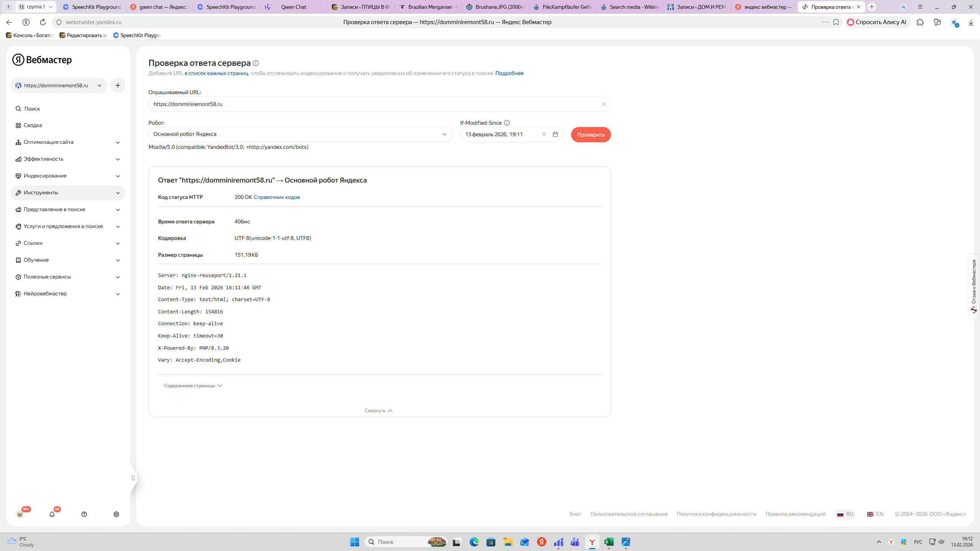Select the RU language option
The height and width of the screenshot is (551, 980).
(x=845, y=514)
